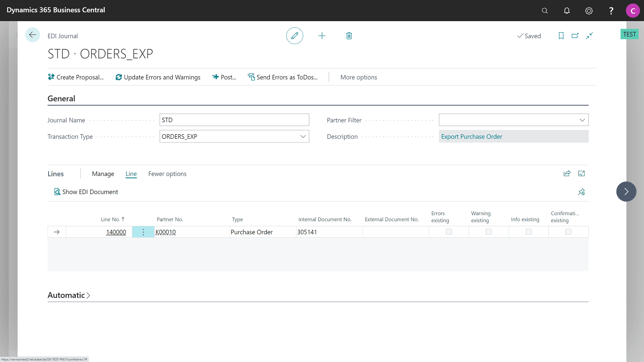Click the Post action icon

click(x=215, y=77)
